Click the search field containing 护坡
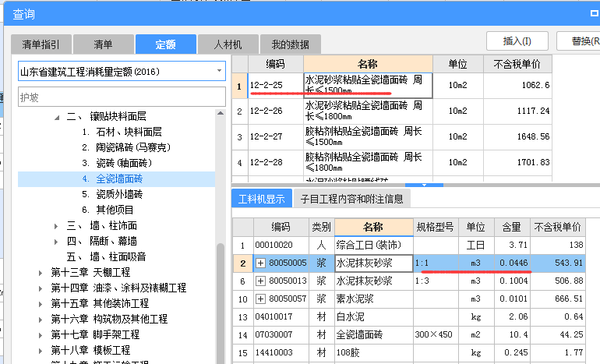The image size is (600, 364). click(x=122, y=97)
